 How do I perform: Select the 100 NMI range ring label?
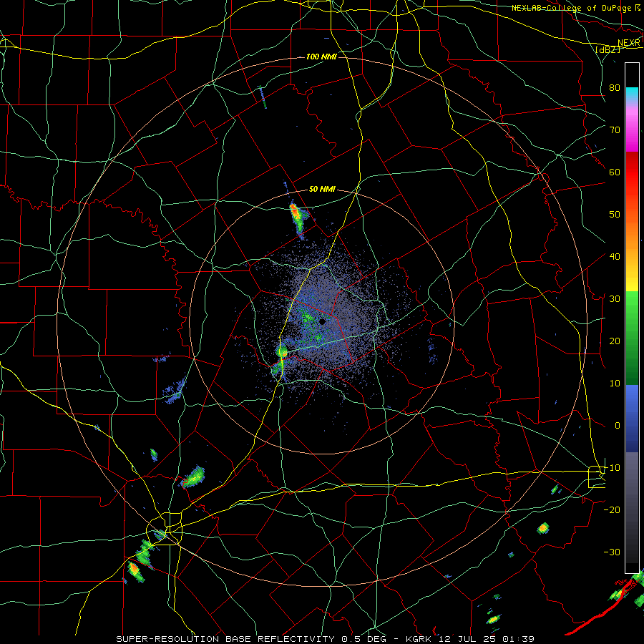(321, 57)
